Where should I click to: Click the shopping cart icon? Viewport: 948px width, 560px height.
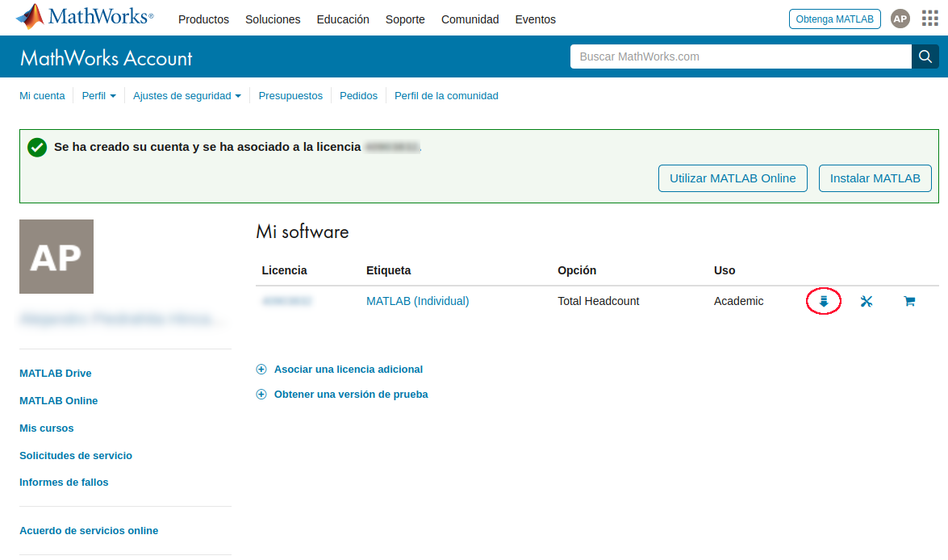[909, 301]
